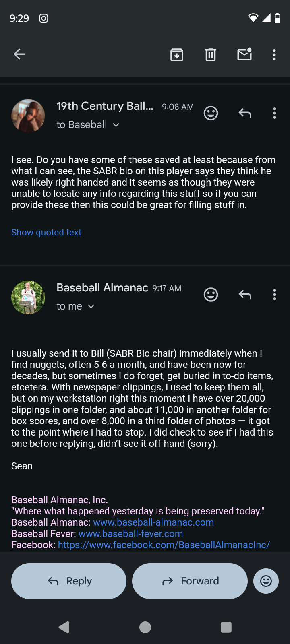This screenshot has height=644, width=290.
Task: Add emoji reaction to Baseball Almanac message
Action: pyautogui.click(x=211, y=295)
